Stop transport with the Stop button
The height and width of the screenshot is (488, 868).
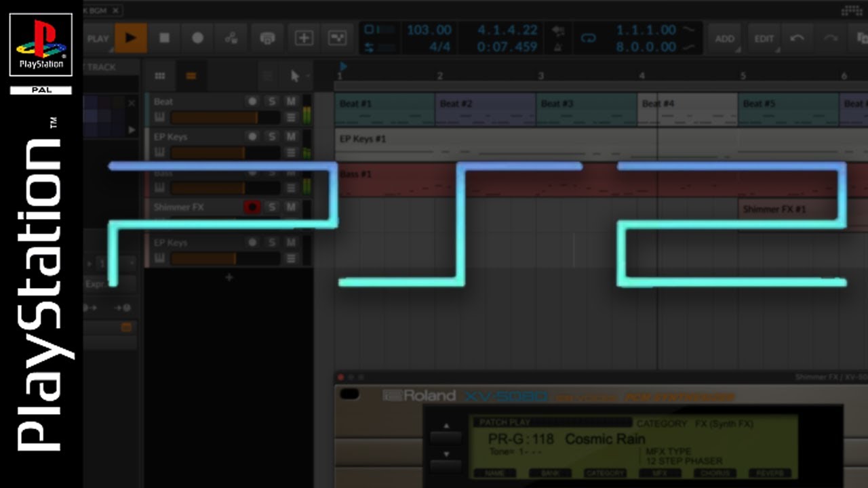click(165, 38)
